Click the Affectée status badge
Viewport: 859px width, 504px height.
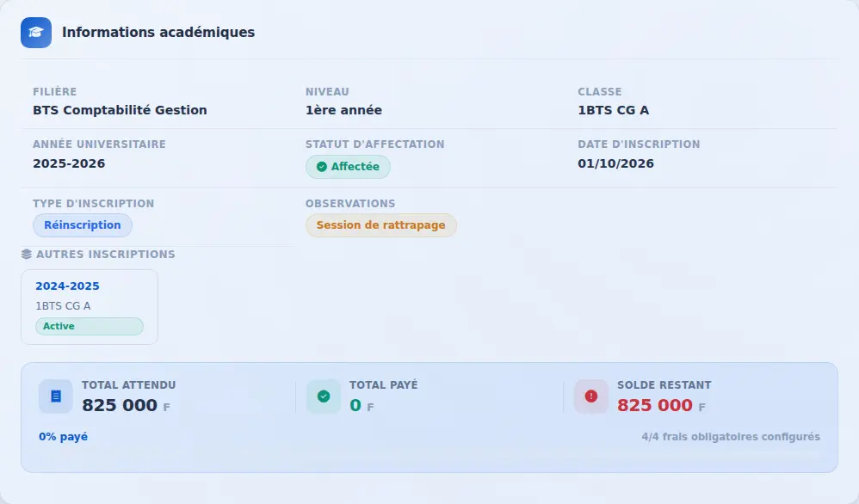[x=348, y=167]
